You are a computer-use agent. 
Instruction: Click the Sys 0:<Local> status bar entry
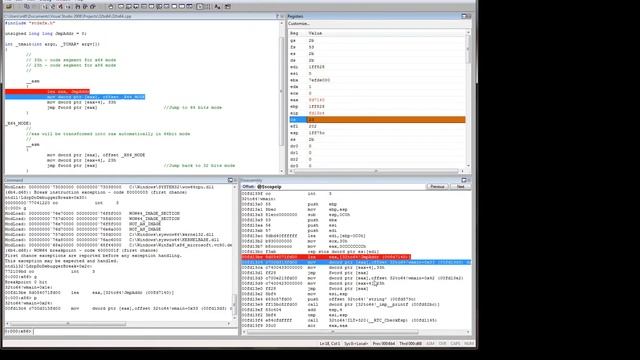click(x=356, y=344)
